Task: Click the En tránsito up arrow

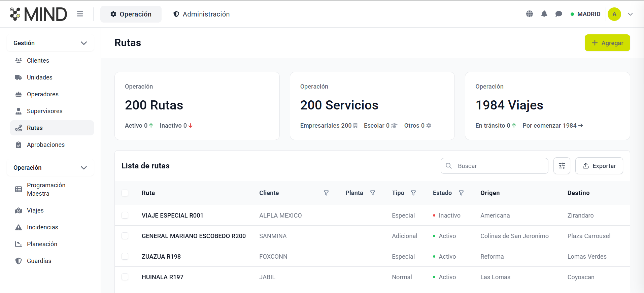Action: pos(514,126)
